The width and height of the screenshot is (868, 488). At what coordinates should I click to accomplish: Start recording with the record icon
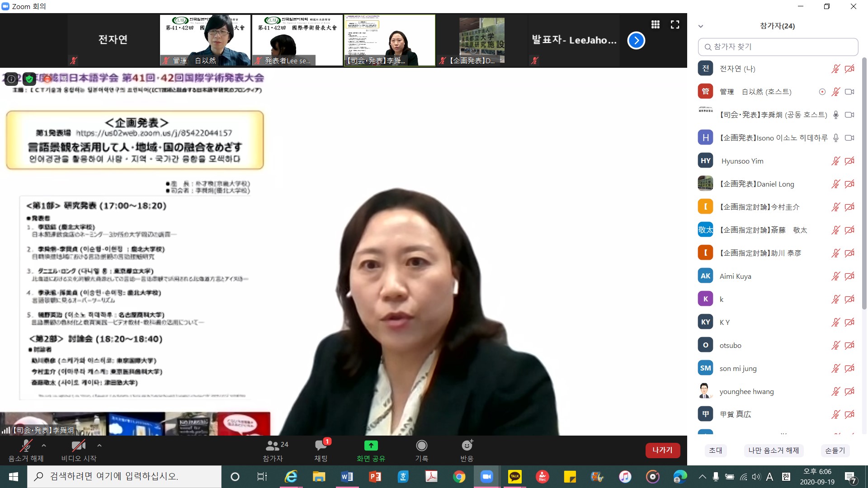(x=421, y=446)
